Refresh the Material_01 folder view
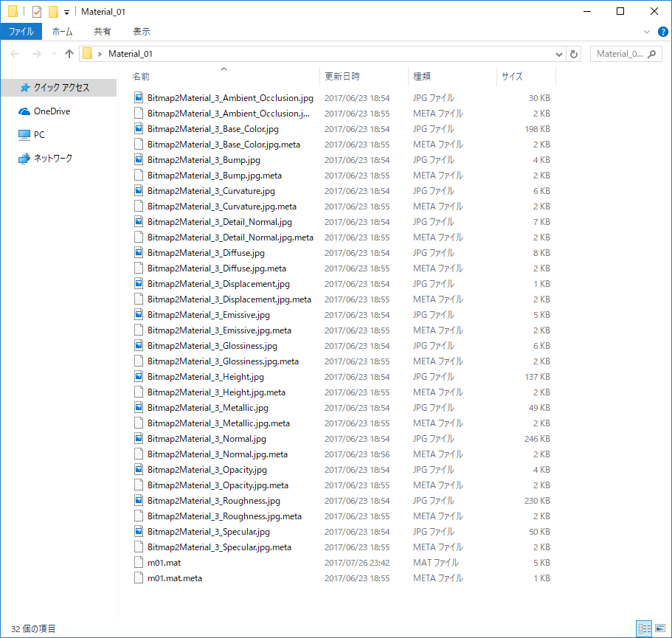The height and width of the screenshot is (638, 672). 574,53
